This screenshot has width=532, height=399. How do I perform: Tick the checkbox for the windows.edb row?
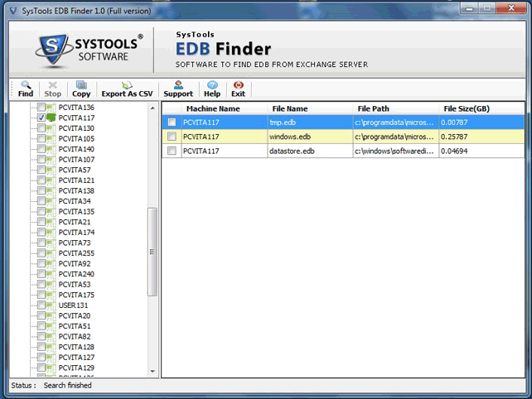click(172, 137)
